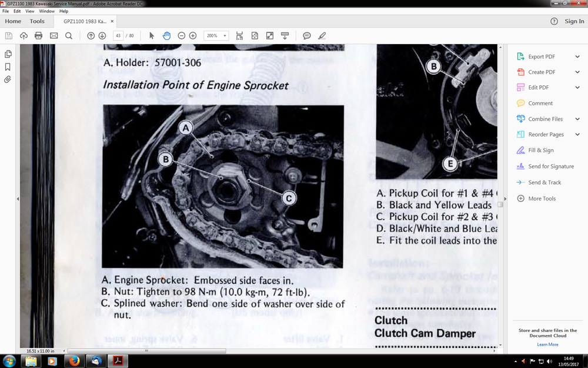This screenshot has width=588, height=368.
Task: Expand the Reorder Pages chevron
Action: 577,135
